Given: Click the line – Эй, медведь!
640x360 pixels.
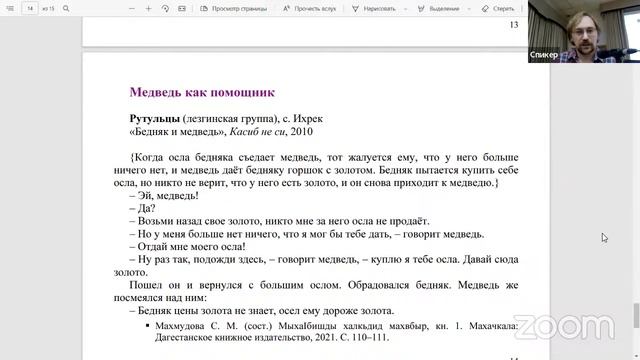Looking at the screenshot, I should [164, 196].
